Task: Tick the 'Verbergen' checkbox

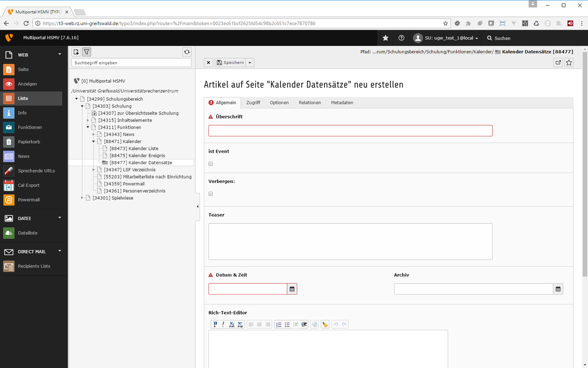Action: [211, 194]
